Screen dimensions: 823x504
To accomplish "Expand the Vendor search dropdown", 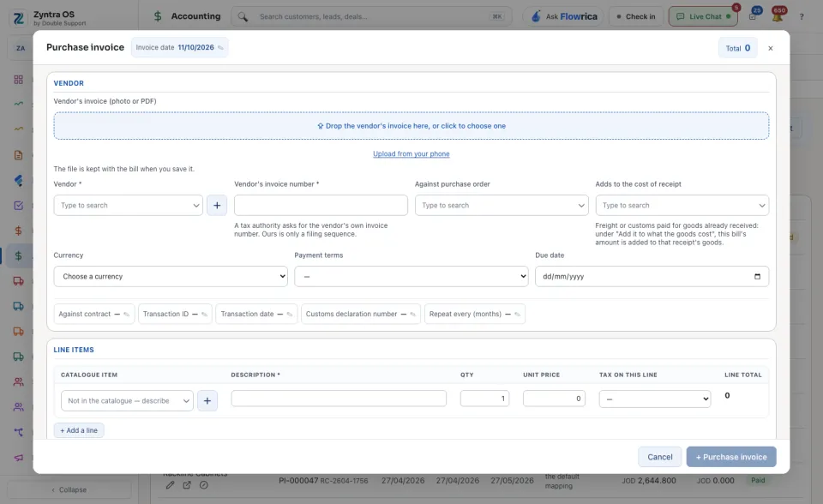I will (x=128, y=205).
